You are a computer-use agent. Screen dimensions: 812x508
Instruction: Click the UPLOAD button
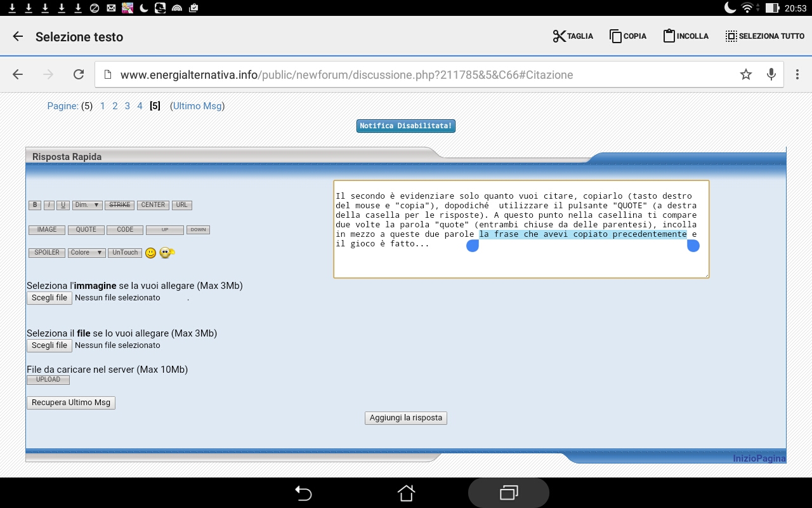click(48, 380)
